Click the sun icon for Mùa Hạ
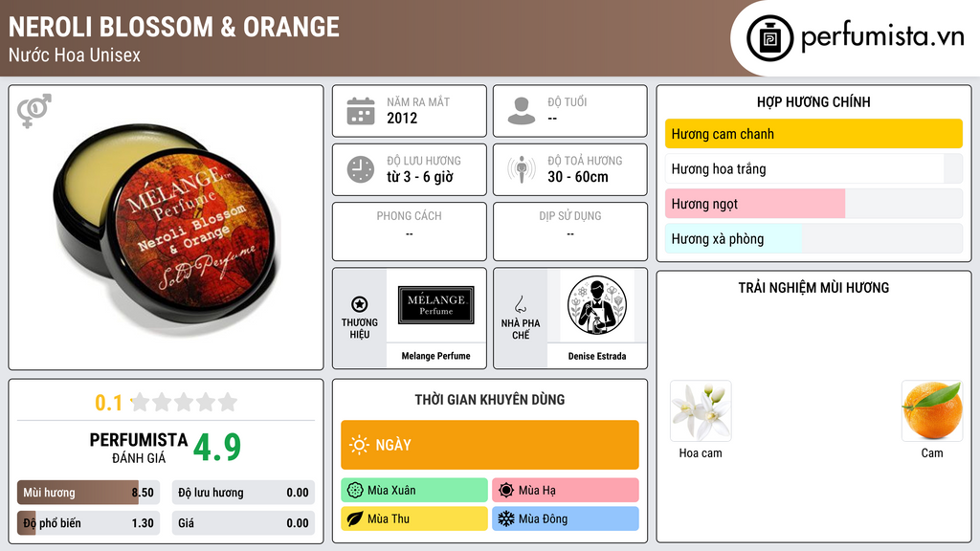 click(x=506, y=491)
